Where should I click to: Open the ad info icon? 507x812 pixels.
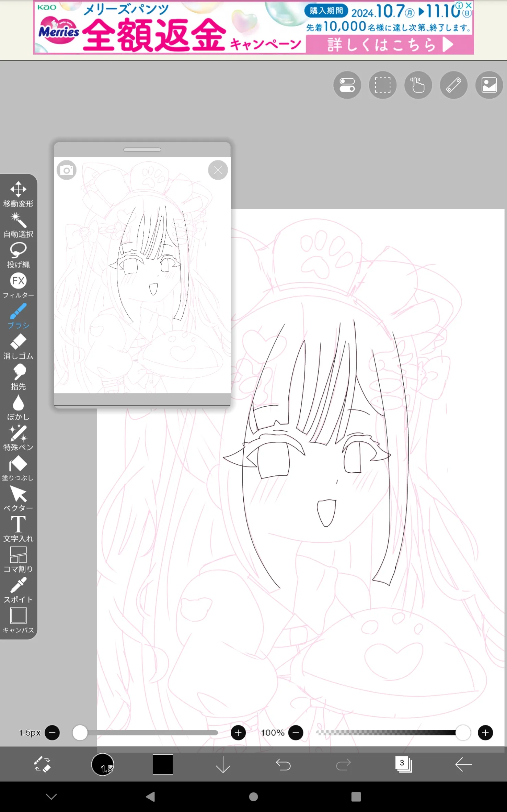coord(459,5)
